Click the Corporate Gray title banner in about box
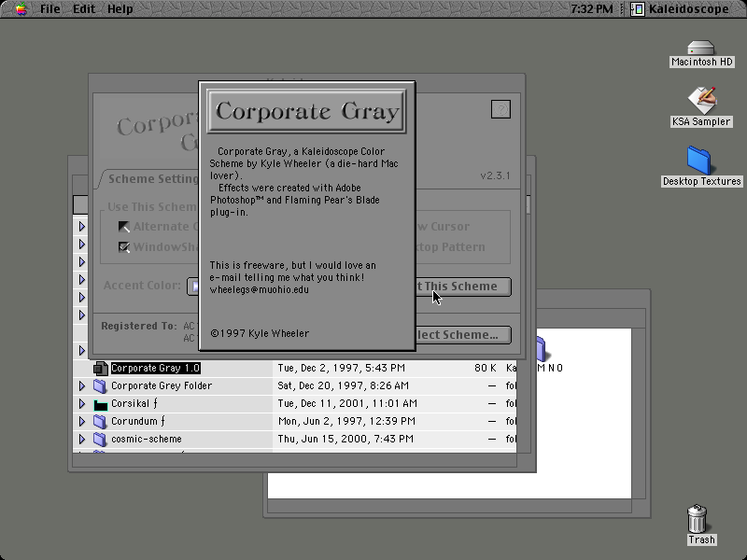Viewport: 747px width, 560px height. coord(307,111)
